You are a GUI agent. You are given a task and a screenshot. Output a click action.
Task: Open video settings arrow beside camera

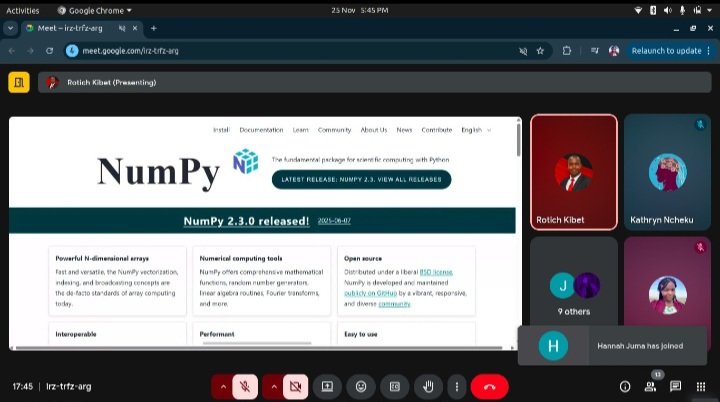[x=274, y=387]
